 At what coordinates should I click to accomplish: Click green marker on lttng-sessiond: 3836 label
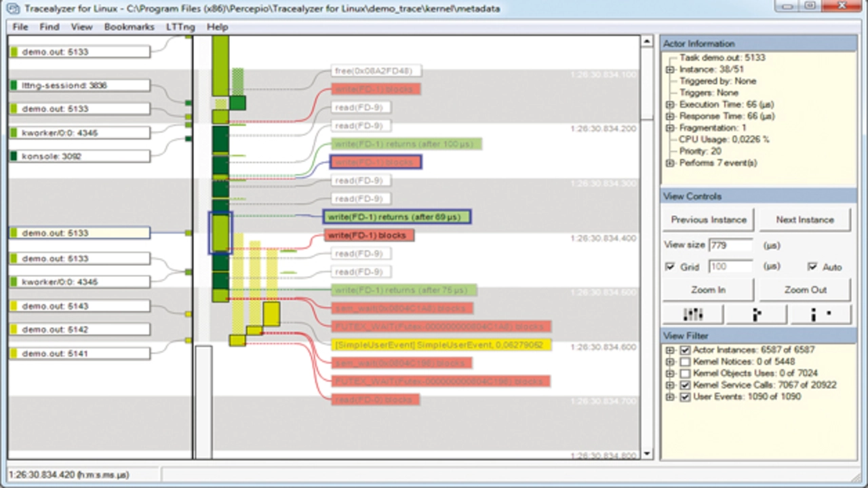tap(14, 86)
